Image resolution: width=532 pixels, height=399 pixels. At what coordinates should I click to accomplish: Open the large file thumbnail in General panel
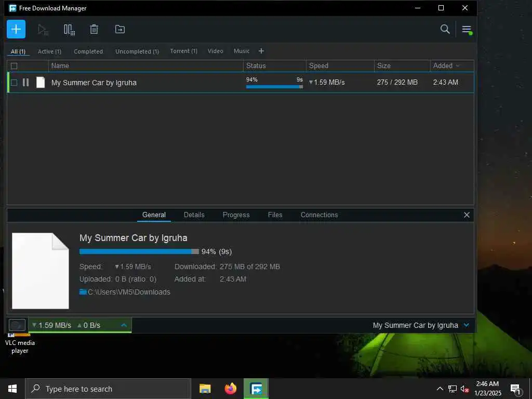tap(41, 271)
